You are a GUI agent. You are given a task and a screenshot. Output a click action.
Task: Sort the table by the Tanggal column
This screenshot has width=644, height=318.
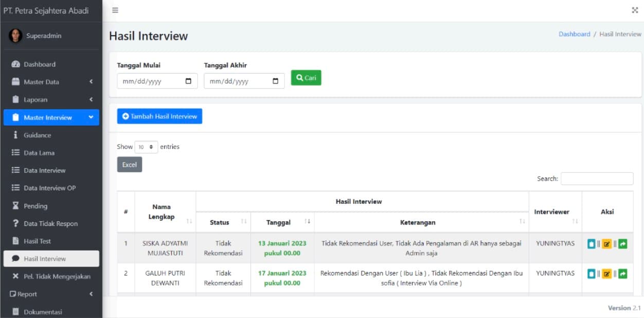(307, 222)
